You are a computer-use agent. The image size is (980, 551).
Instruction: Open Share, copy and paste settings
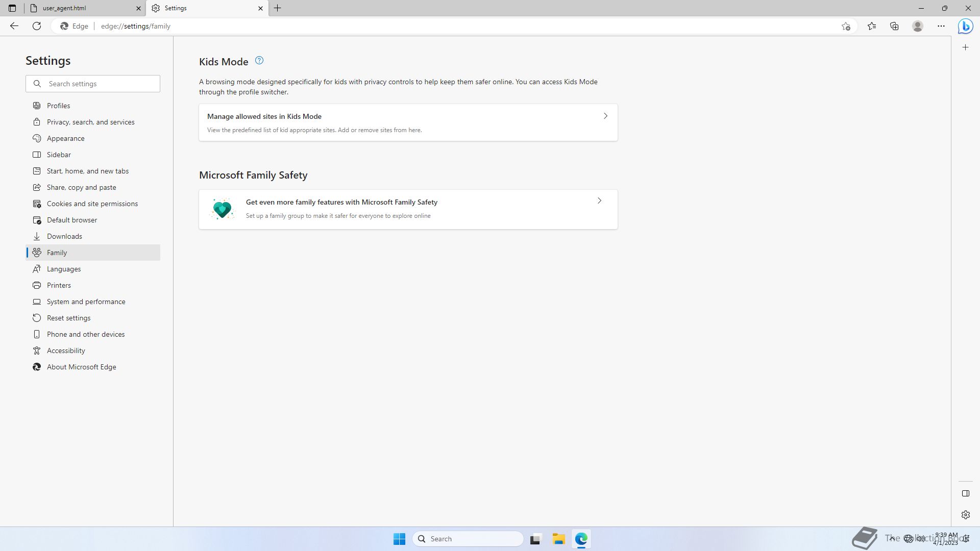pos(93,187)
